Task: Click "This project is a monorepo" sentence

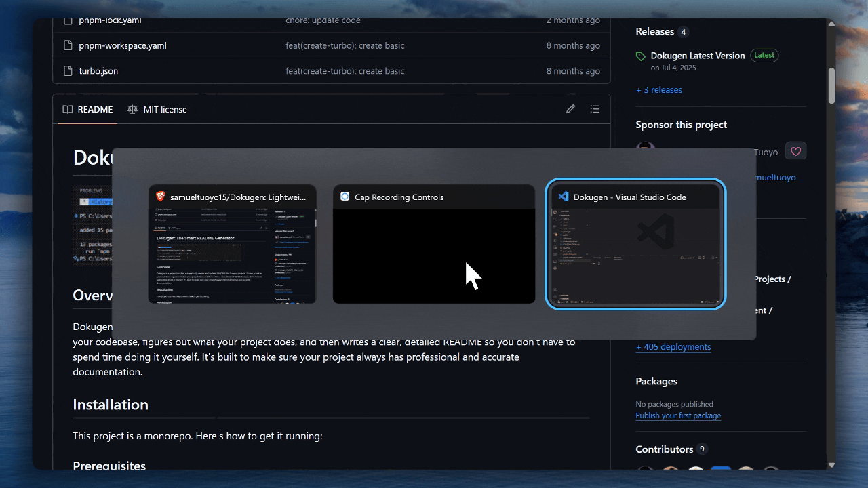Action: [x=197, y=436]
